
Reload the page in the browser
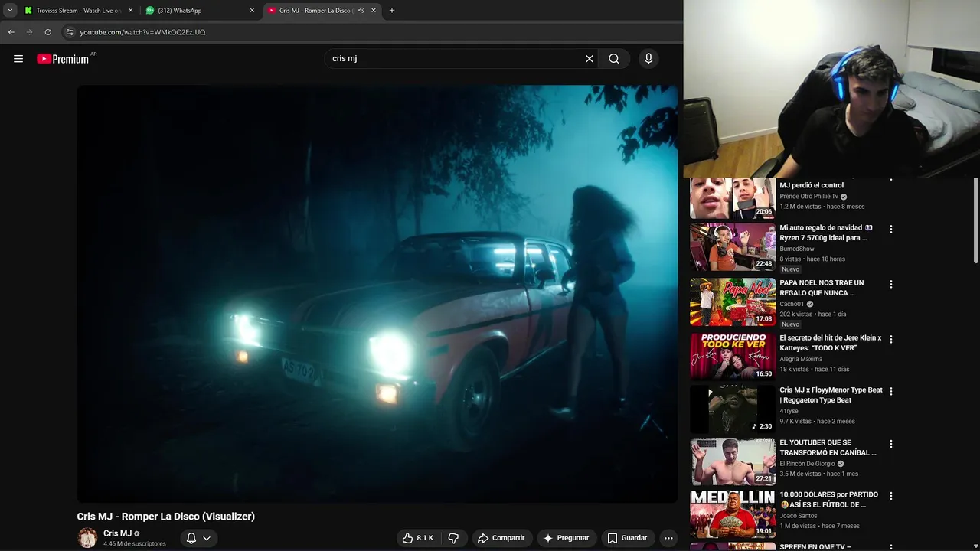pyautogui.click(x=47, y=32)
